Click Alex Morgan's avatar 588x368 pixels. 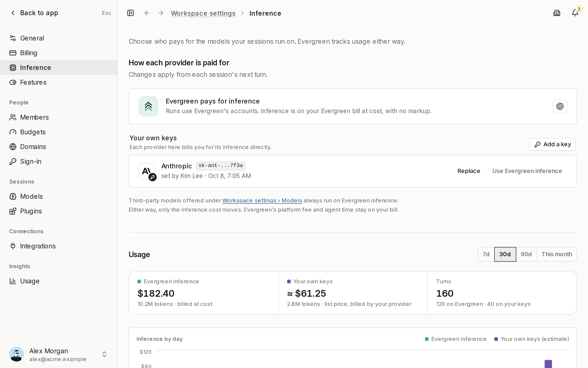click(17, 354)
